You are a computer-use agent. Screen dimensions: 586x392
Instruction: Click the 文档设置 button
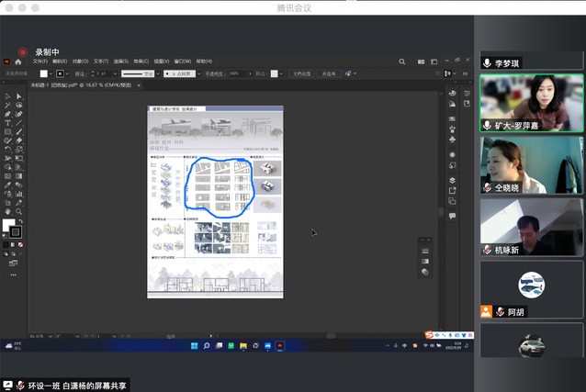tap(300, 73)
